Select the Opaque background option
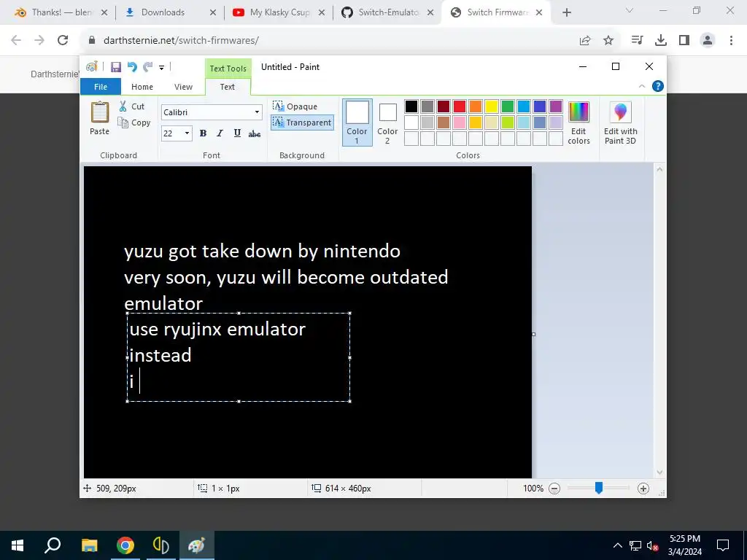Screen dimensions: 747x560 point(295,106)
